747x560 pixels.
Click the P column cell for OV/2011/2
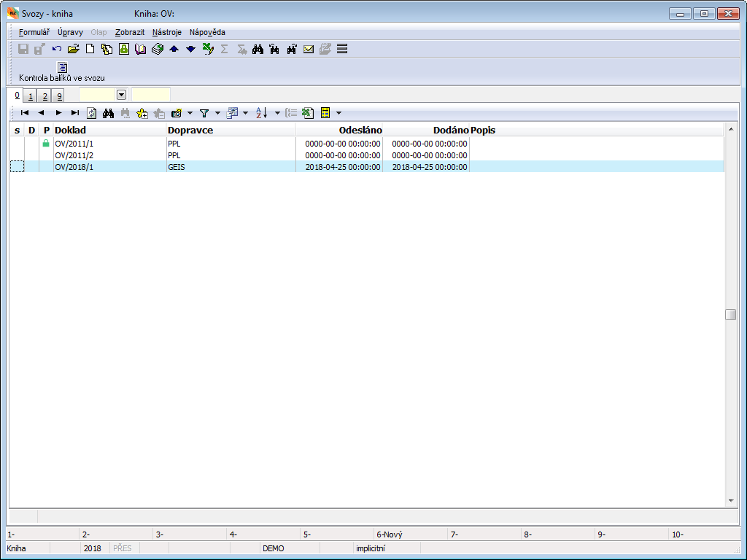click(x=46, y=155)
